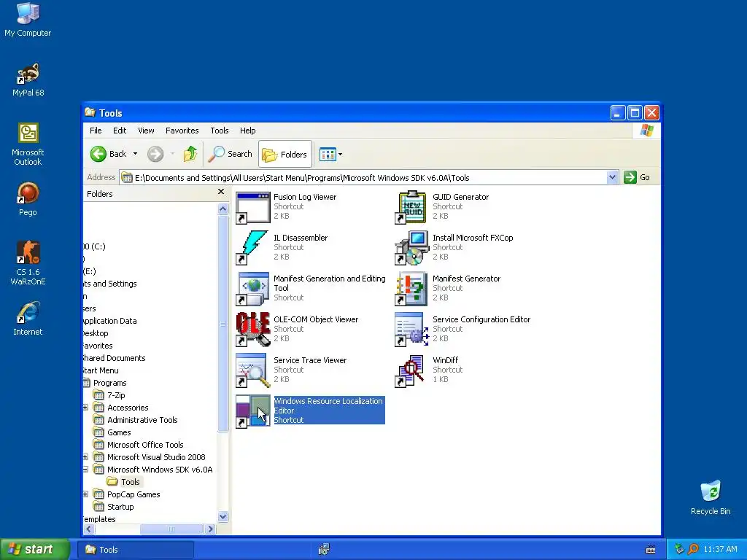Click the taskbar clock showing 11:37 AM
Image resolution: width=747 pixels, height=560 pixels.
tap(720, 550)
